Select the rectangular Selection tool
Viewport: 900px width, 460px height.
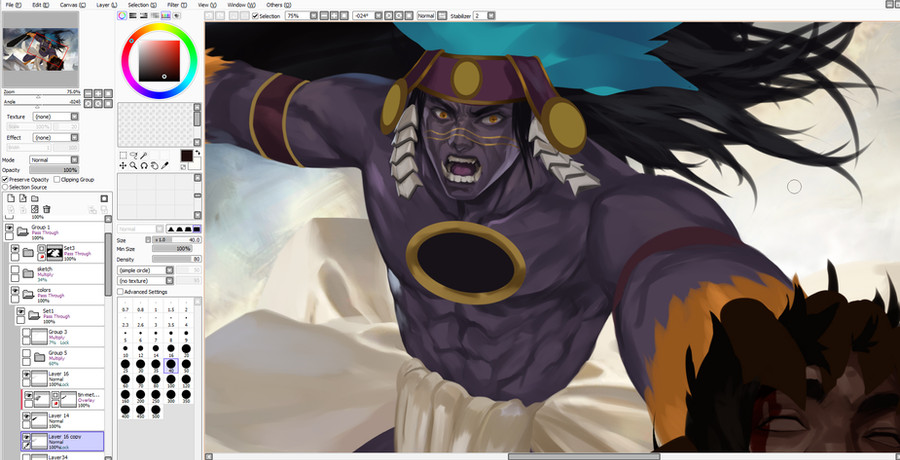(123, 155)
